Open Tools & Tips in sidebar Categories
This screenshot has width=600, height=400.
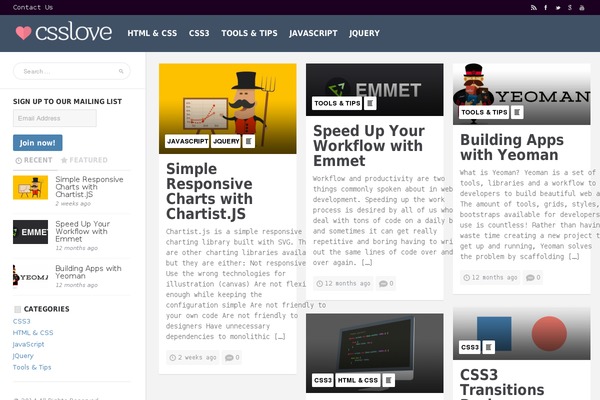(32, 367)
